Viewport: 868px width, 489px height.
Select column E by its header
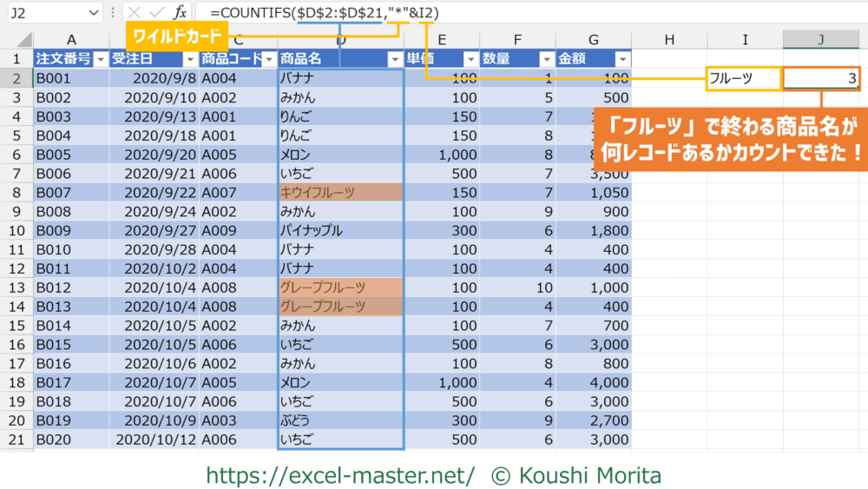click(443, 39)
